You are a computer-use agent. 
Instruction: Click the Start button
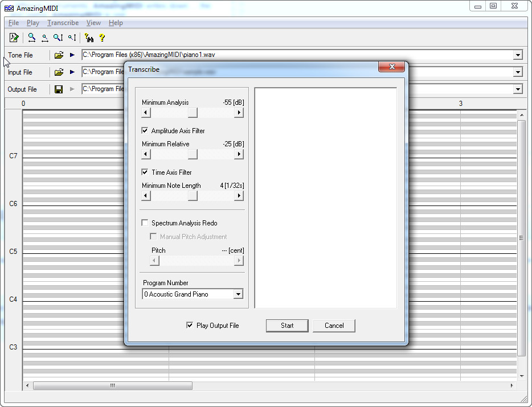tap(287, 326)
